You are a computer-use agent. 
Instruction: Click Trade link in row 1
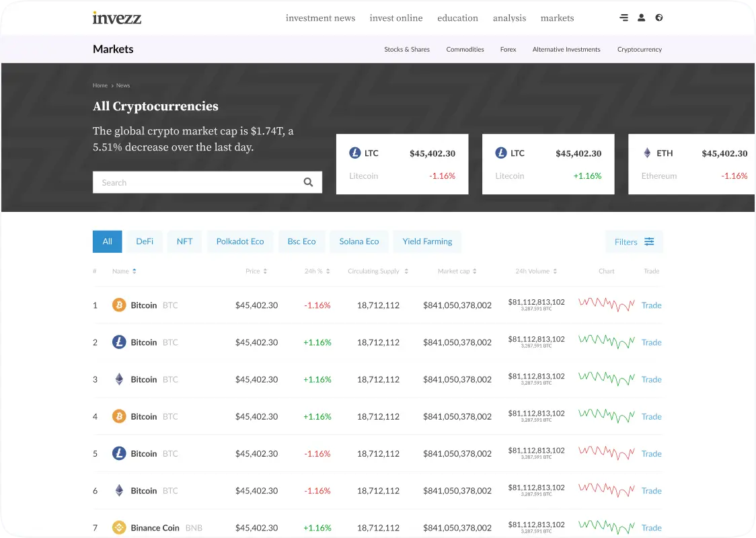pos(651,305)
